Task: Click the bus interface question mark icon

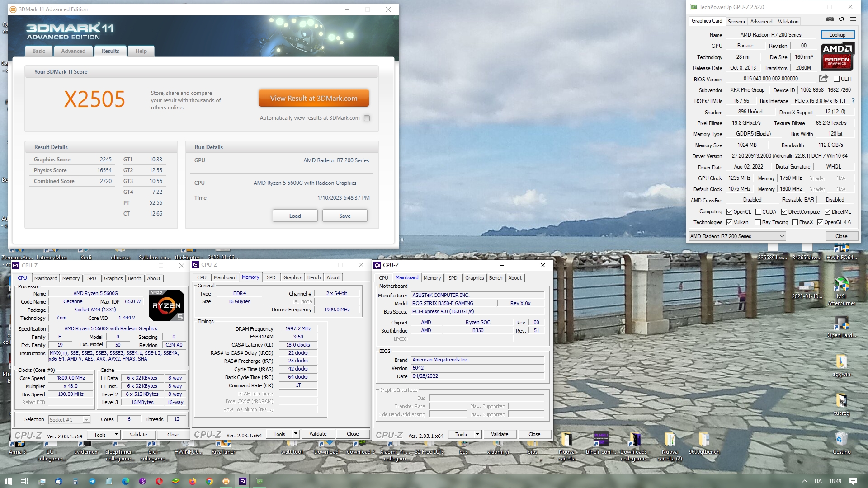Action: point(853,101)
